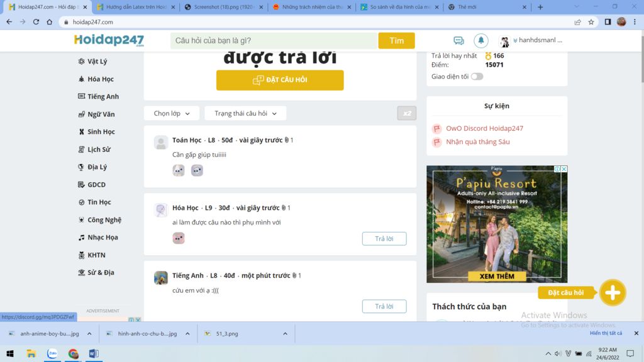Switch to Thẻ mới tab

(488, 7)
